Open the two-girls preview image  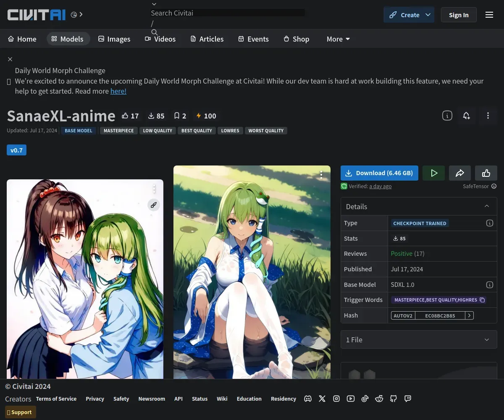click(85, 279)
